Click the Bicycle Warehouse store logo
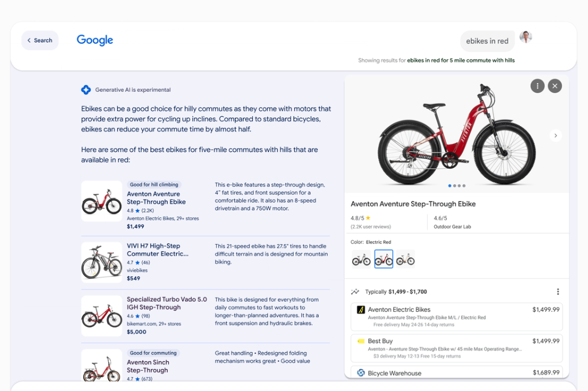588x391 pixels. (361, 373)
